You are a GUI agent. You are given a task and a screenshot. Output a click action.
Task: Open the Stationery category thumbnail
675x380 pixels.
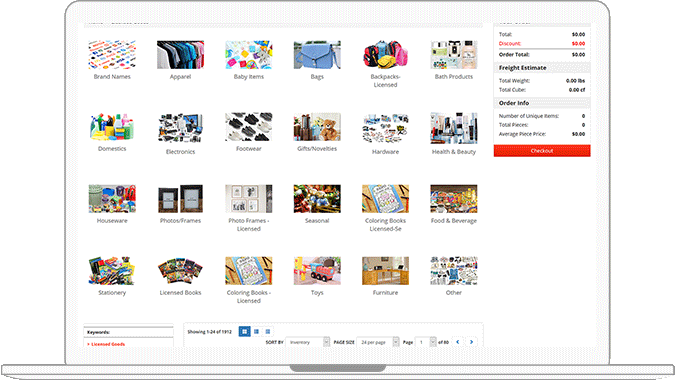112,271
